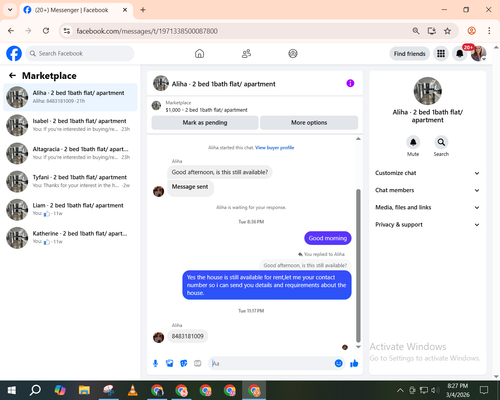Open the emoji picker
The width and height of the screenshot is (500, 400).
(x=338, y=363)
